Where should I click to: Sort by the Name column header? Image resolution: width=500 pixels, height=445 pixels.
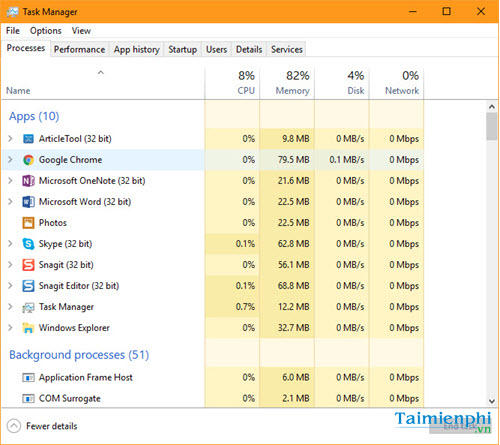[103, 83]
